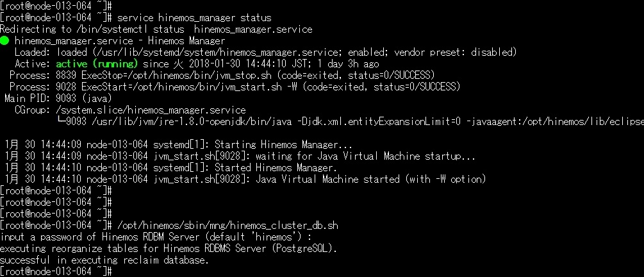Click the hinemos_cluster_db.sh command path
This screenshot has width=644, height=277.
pos(227,225)
